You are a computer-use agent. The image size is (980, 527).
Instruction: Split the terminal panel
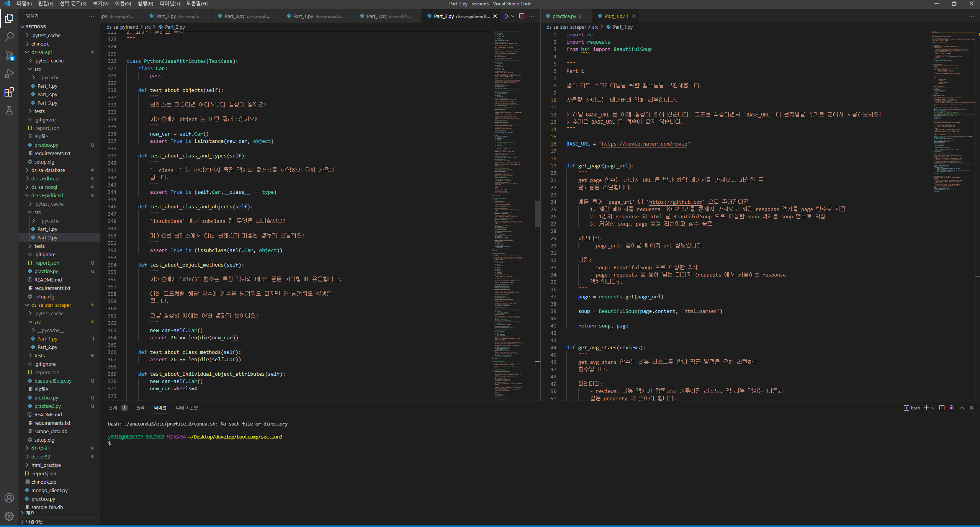[x=942, y=408]
